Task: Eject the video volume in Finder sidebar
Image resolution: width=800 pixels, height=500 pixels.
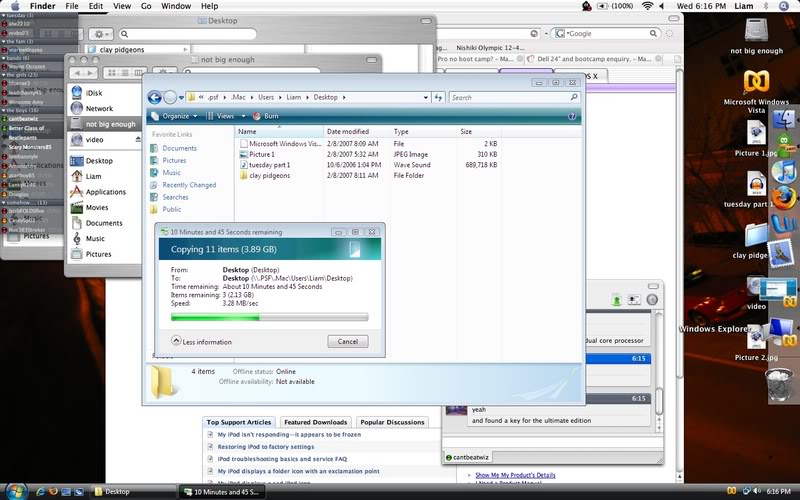Action: pos(138,139)
